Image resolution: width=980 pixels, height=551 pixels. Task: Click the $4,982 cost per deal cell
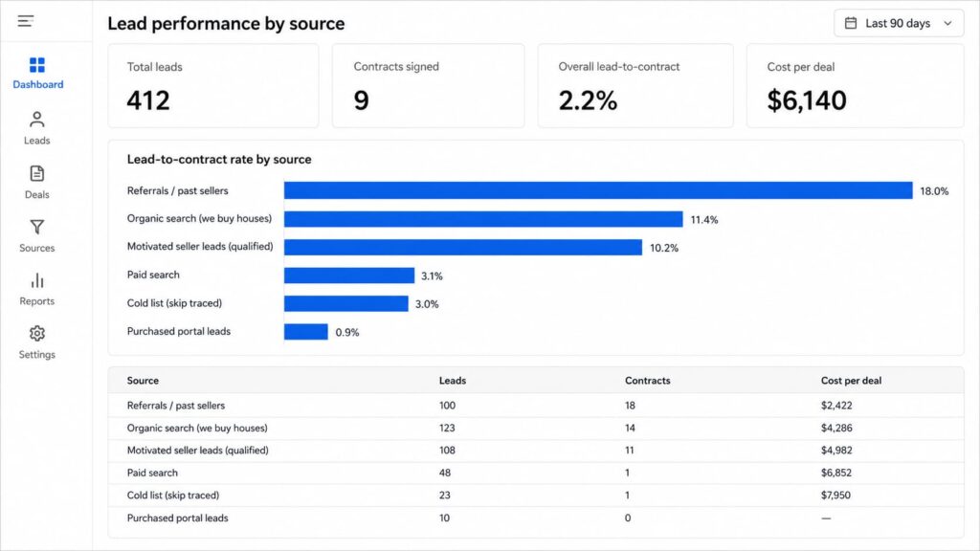(836, 451)
